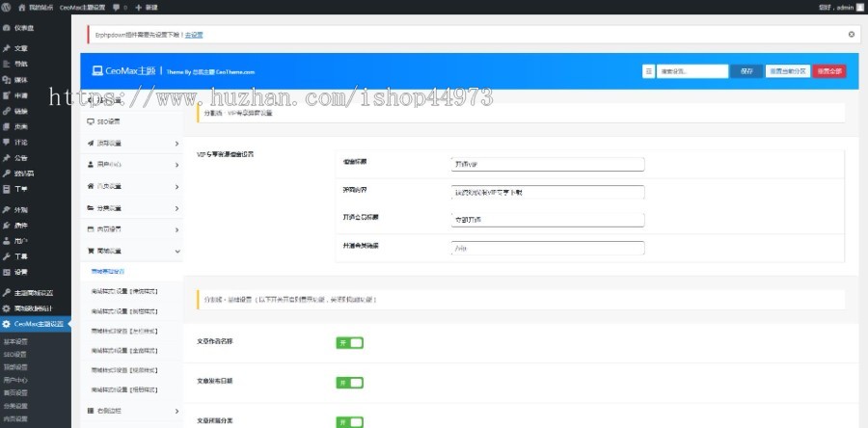Image resolution: width=868 pixels, height=428 pixels.
Task: Click the home icon beside 我的站点
Action: [x=21, y=7]
